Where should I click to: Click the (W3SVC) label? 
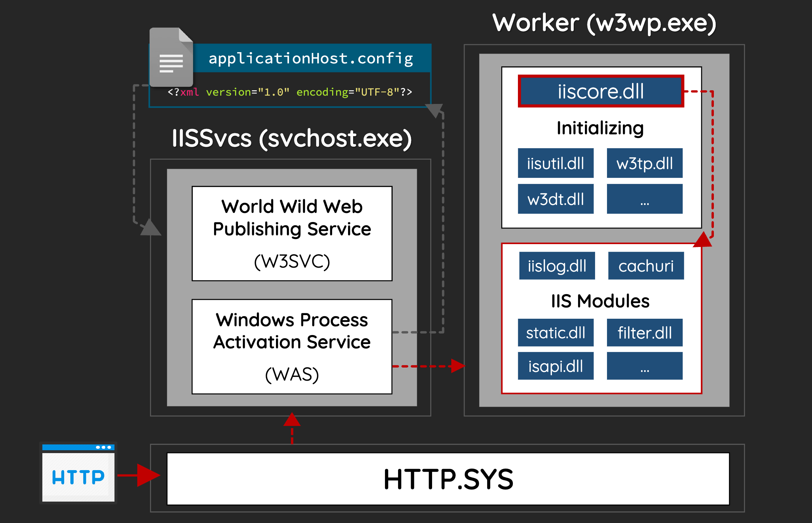[x=292, y=261]
